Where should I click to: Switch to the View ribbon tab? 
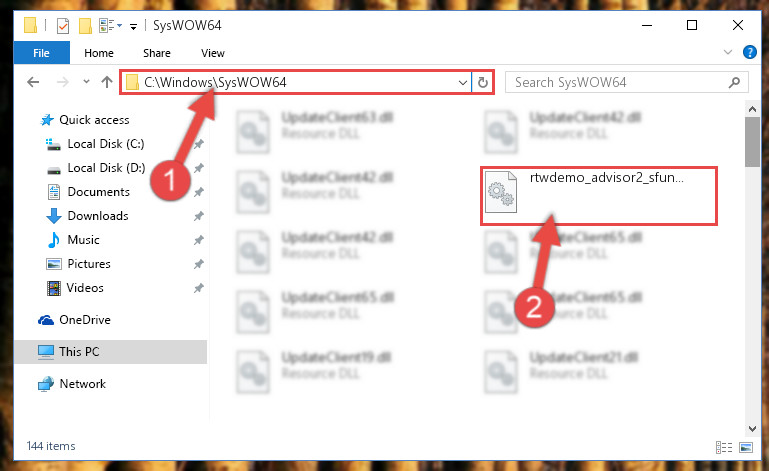point(213,53)
